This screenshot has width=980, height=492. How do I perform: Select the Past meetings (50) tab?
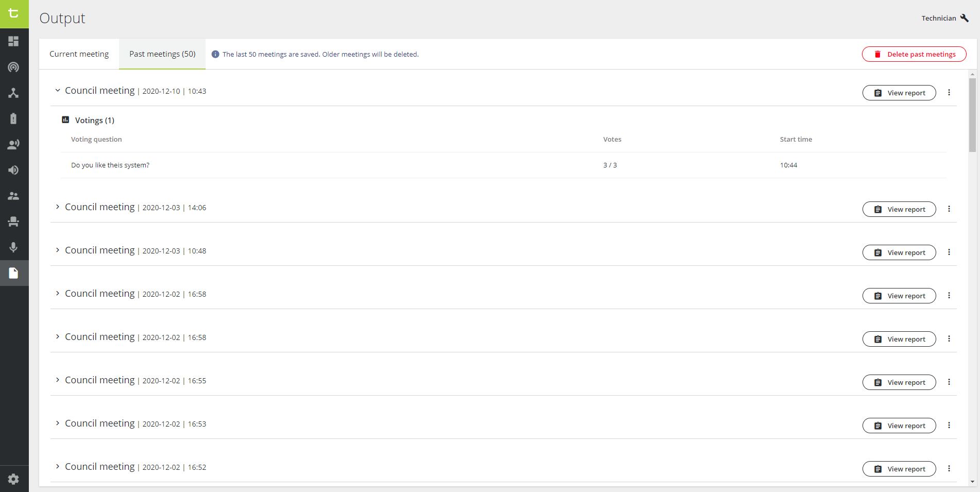click(x=162, y=54)
